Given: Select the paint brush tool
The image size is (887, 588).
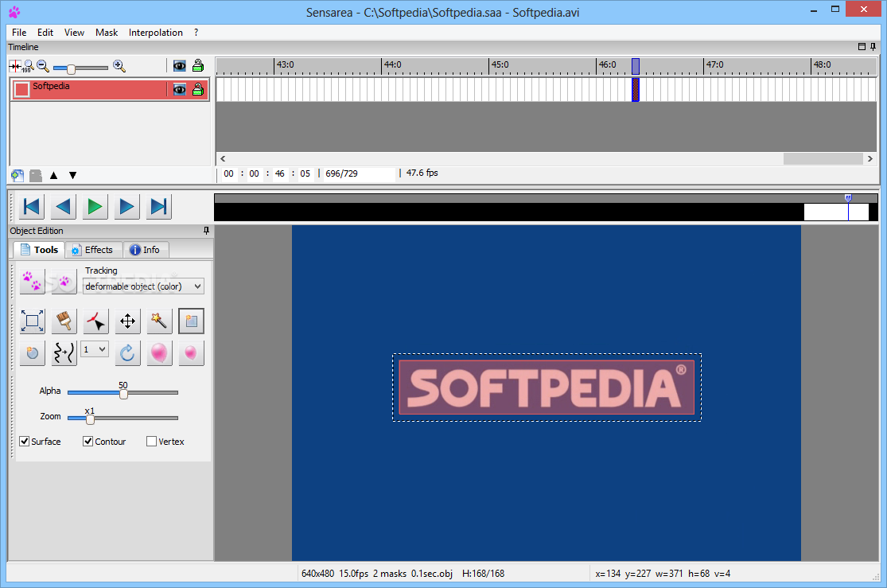Looking at the screenshot, I should (x=64, y=321).
